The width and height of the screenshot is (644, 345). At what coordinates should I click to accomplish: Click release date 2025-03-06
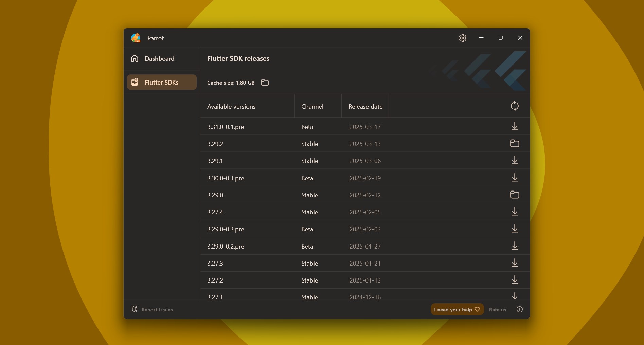click(x=365, y=161)
